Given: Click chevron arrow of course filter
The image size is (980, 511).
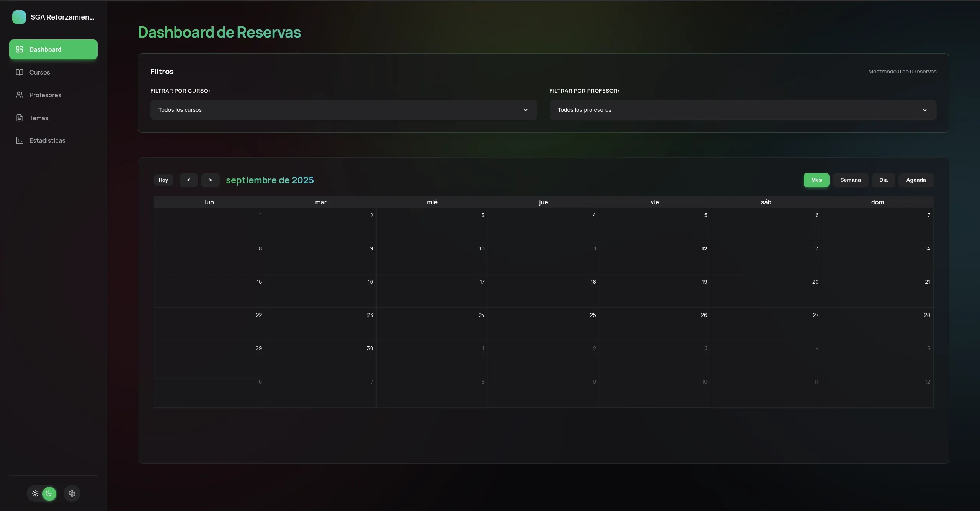Looking at the screenshot, I should click(526, 110).
